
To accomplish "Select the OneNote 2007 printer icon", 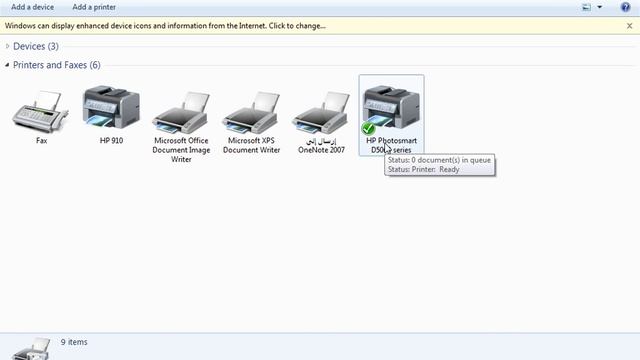I will click(x=321, y=113).
